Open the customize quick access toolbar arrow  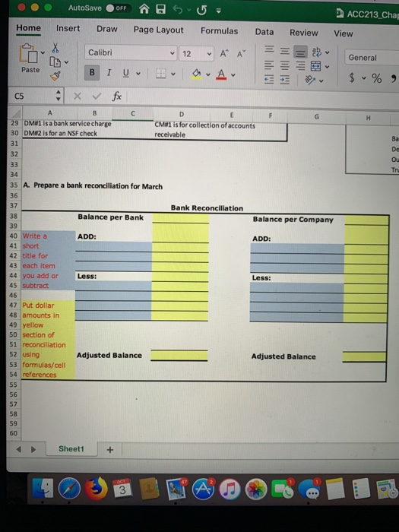coord(219,11)
